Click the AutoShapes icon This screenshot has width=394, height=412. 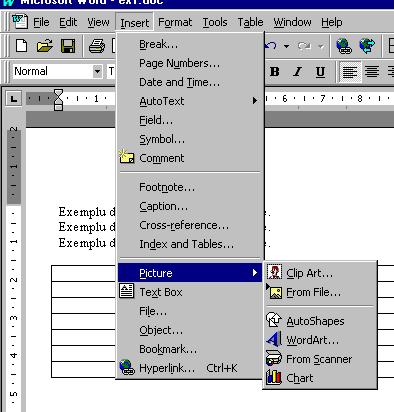(x=274, y=319)
